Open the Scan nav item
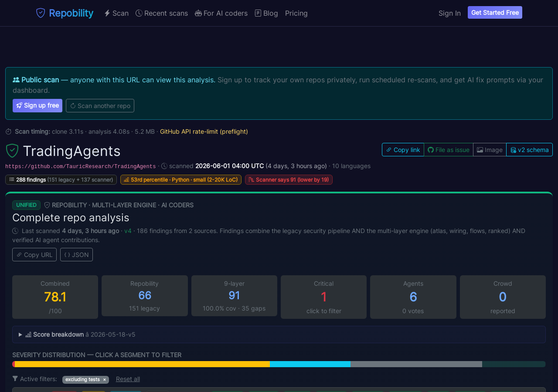This screenshot has width=558, height=392. (x=116, y=13)
